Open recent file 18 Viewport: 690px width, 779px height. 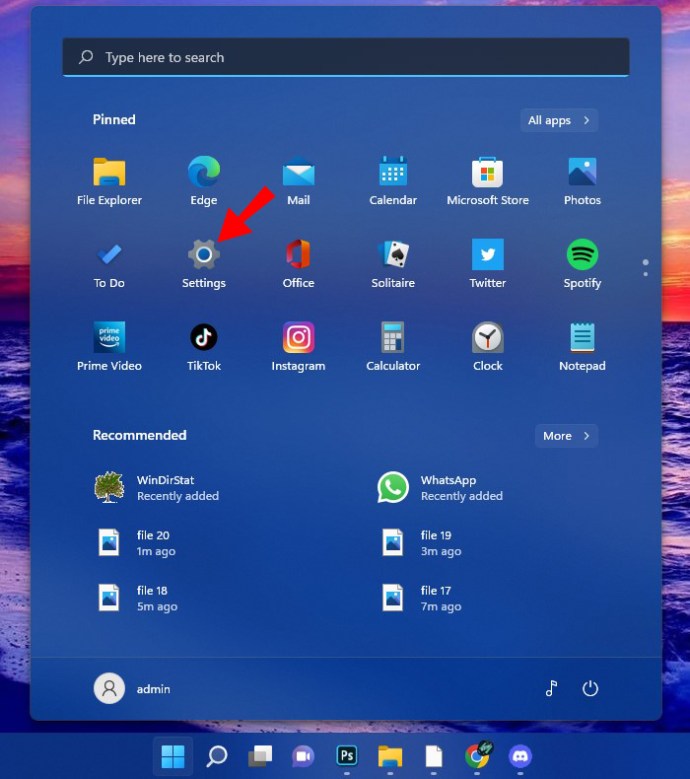click(137, 598)
